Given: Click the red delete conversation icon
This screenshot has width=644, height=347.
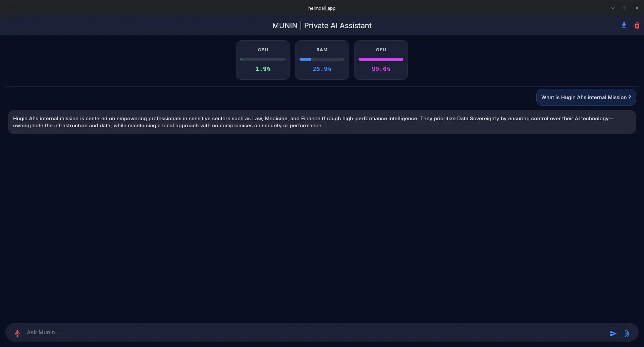Looking at the screenshot, I should pos(637,25).
